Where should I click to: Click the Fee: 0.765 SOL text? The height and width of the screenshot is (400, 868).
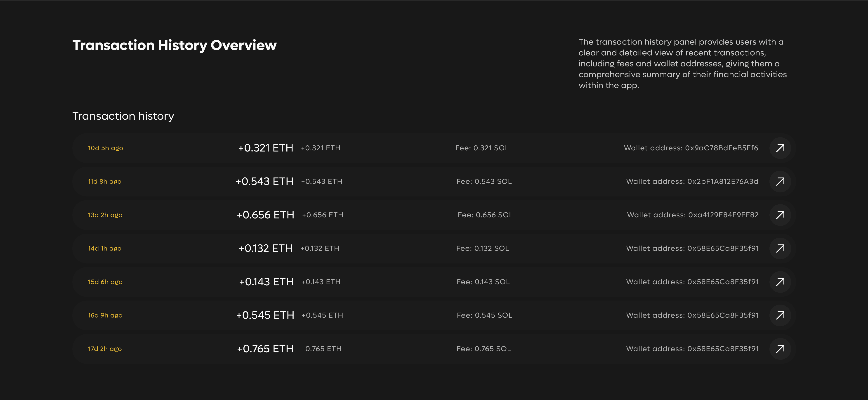[x=483, y=349]
